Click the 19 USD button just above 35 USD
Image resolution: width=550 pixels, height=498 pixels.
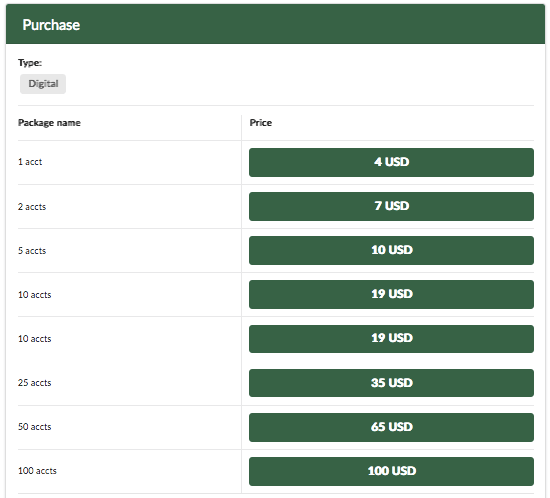391,339
